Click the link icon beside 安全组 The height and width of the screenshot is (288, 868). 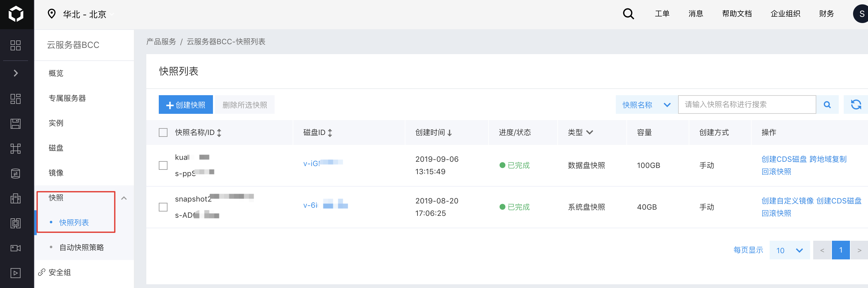pos(42,272)
